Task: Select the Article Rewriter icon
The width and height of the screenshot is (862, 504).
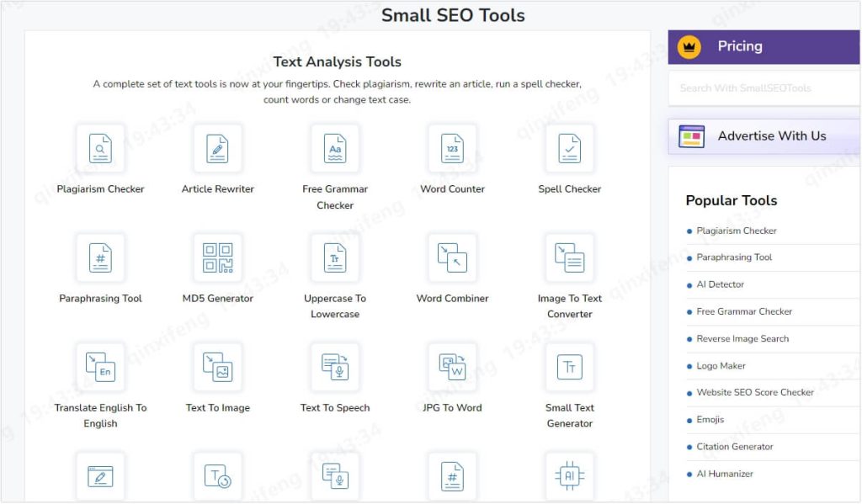Action: pyautogui.click(x=217, y=148)
